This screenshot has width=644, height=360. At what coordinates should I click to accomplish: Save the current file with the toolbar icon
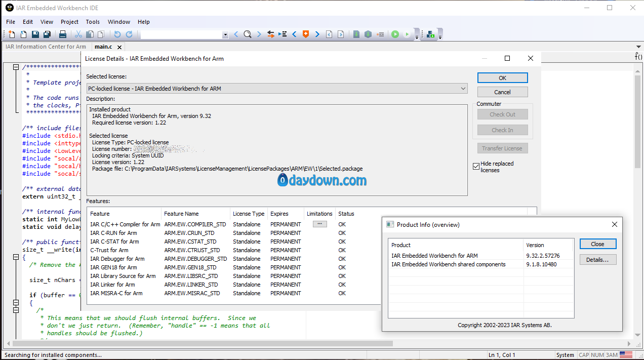(35, 34)
